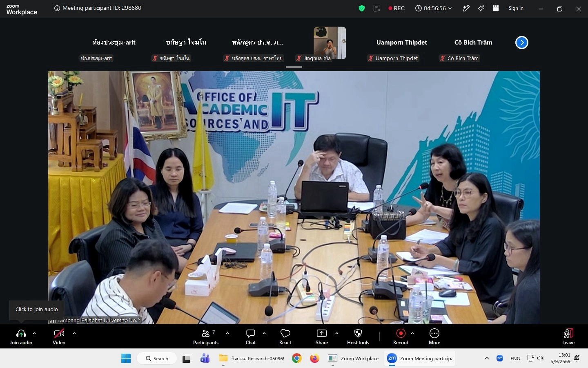This screenshot has width=588, height=368.
Task: Expand the Share options arrow
Action: [337, 333]
